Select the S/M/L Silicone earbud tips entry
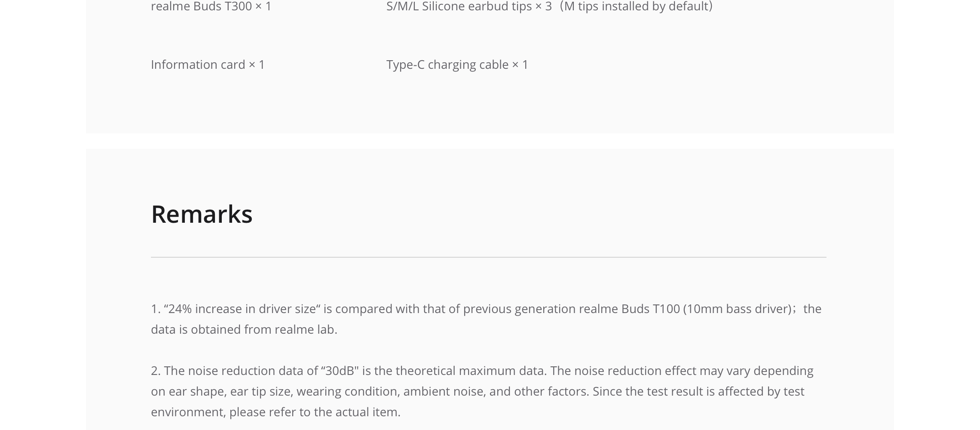The width and height of the screenshot is (980, 430). tap(469, 6)
